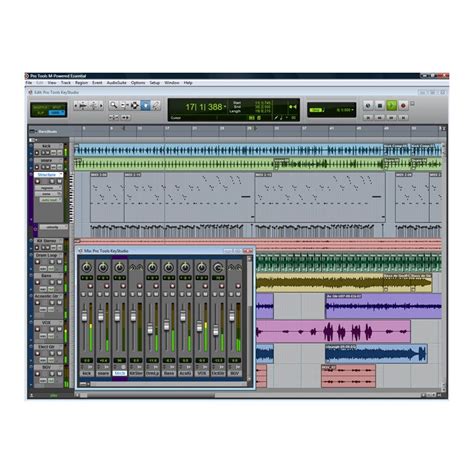Viewport: 474px width, 474px height.
Task: Open the File menu
Action: point(29,83)
